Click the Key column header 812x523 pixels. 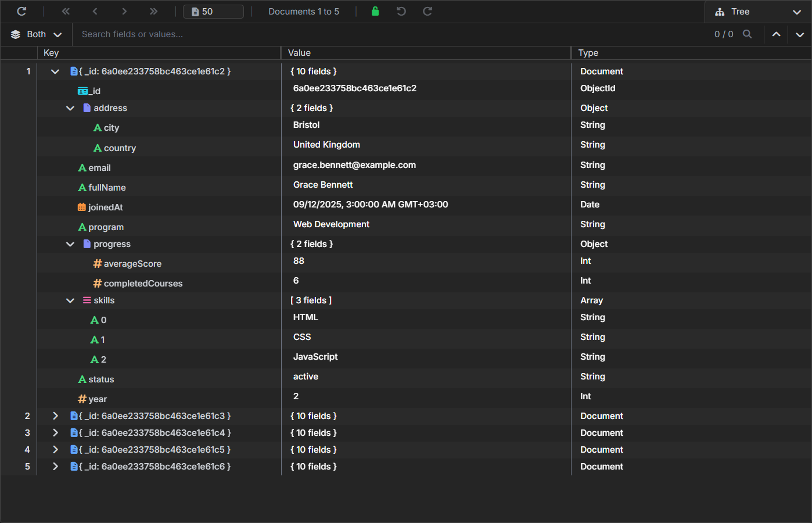pyautogui.click(x=51, y=53)
